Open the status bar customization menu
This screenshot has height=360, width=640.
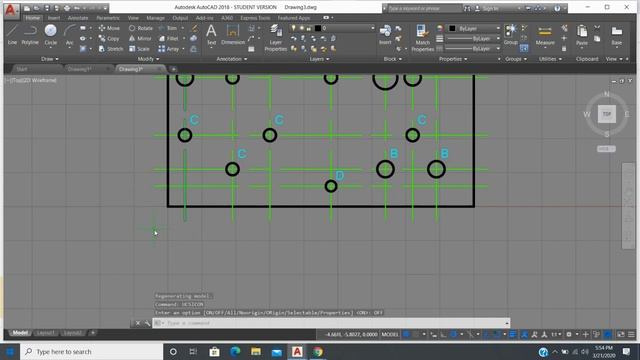coord(631,334)
